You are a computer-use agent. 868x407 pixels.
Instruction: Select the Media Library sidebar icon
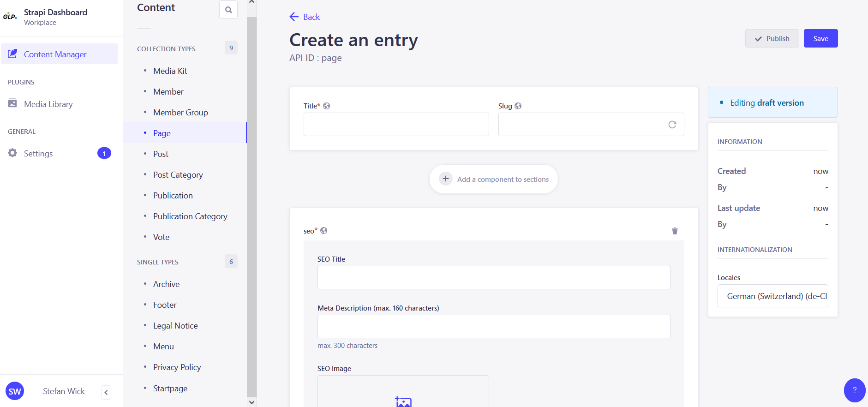tap(12, 103)
